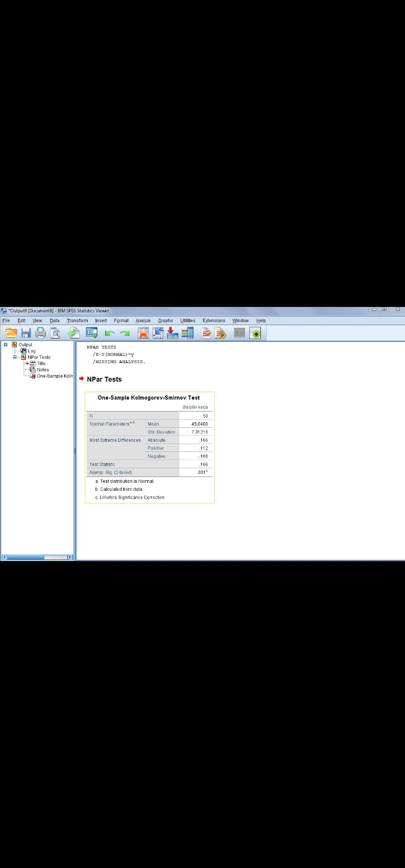The width and height of the screenshot is (405, 868).
Task: Click outline pane horizontal scrollbar
Action: [x=37, y=557]
